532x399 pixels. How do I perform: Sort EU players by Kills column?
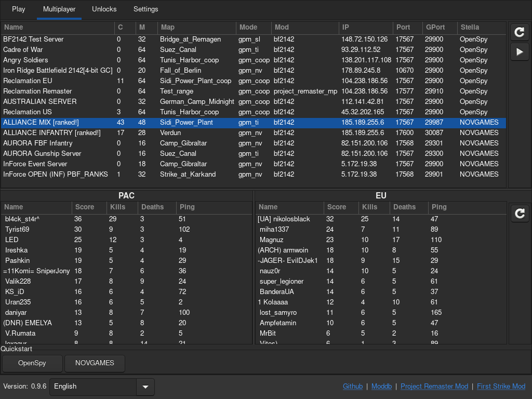[374, 207]
